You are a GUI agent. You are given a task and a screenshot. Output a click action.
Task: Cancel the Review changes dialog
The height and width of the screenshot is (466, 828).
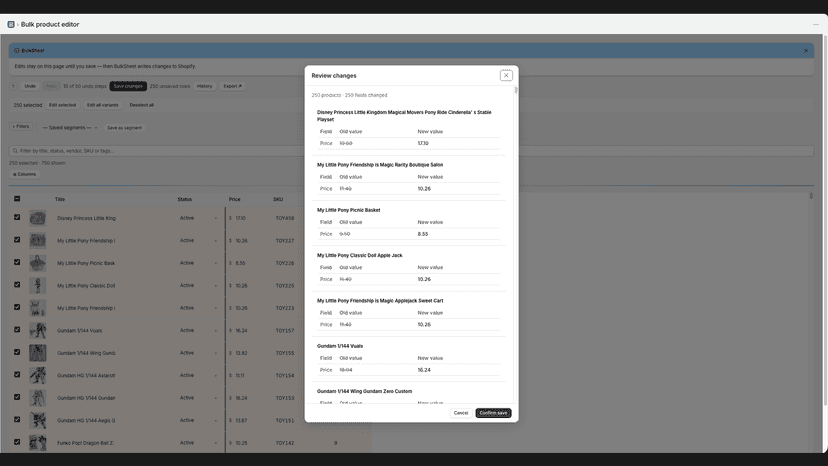click(460, 413)
